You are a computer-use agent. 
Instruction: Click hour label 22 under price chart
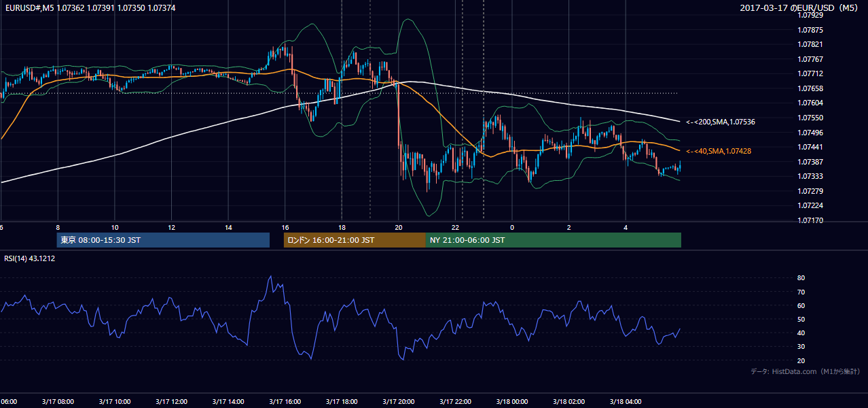pyautogui.click(x=456, y=228)
